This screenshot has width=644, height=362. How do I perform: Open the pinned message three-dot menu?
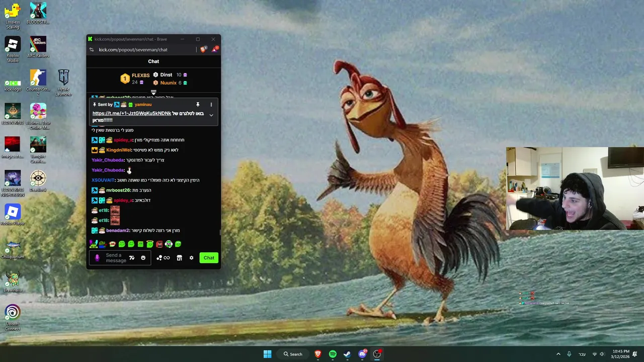(x=211, y=105)
